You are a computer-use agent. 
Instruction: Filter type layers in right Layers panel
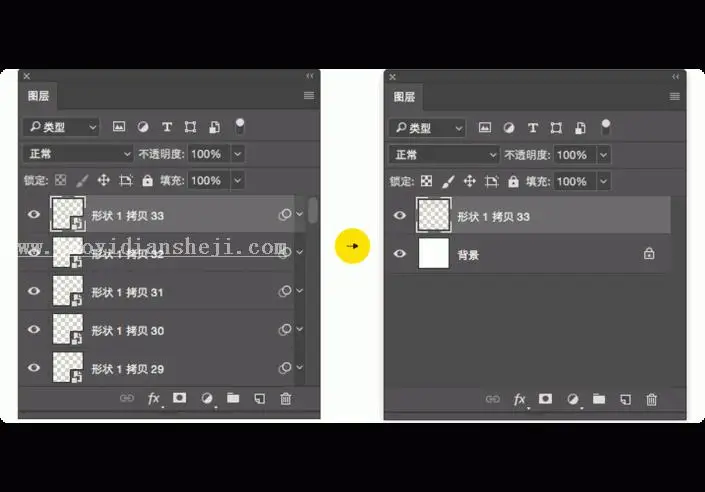pyautogui.click(x=533, y=128)
